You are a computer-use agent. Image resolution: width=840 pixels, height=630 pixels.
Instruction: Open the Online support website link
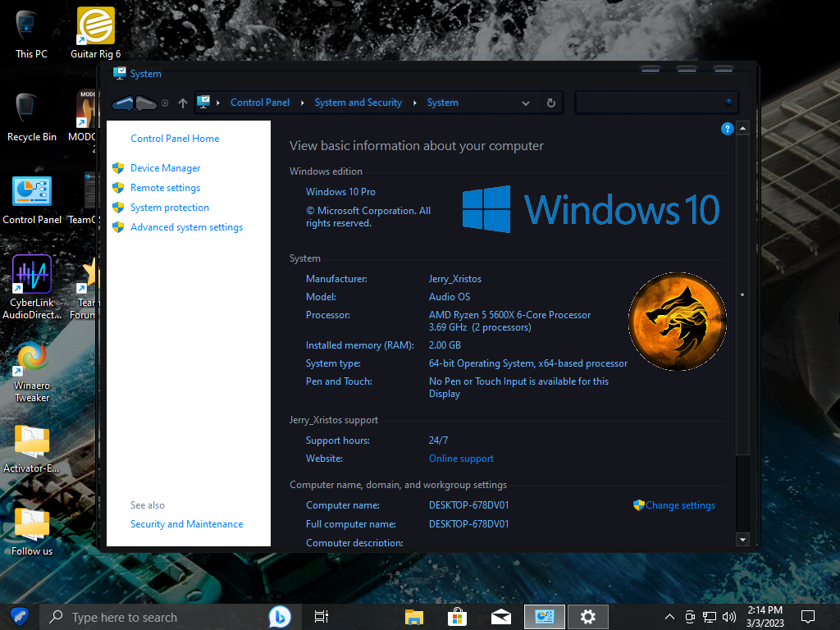pyautogui.click(x=461, y=459)
